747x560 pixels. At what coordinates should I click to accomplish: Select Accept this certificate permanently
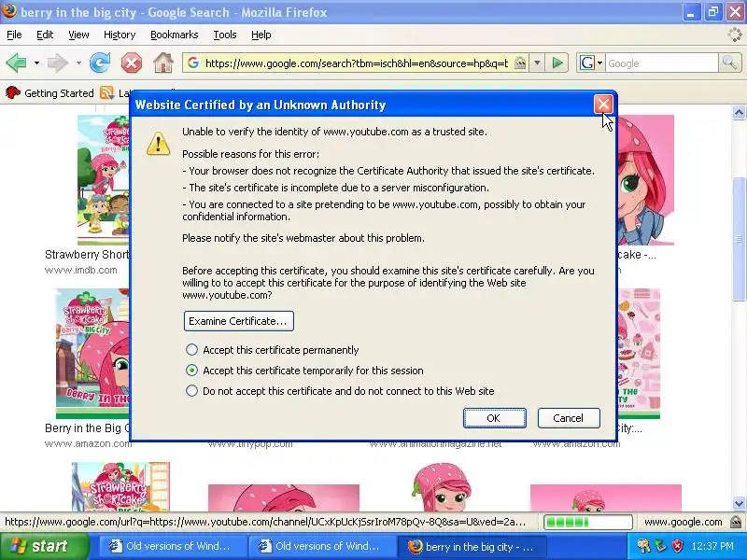[191, 350]
